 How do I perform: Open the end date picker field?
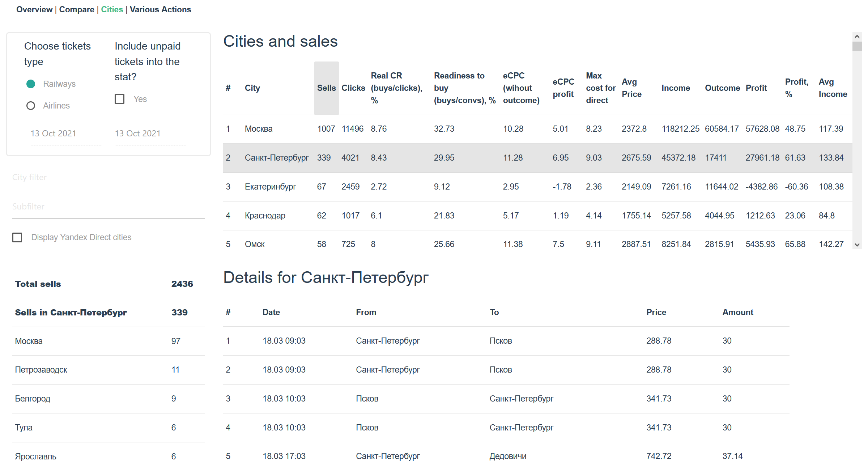[x=150, y=133]
